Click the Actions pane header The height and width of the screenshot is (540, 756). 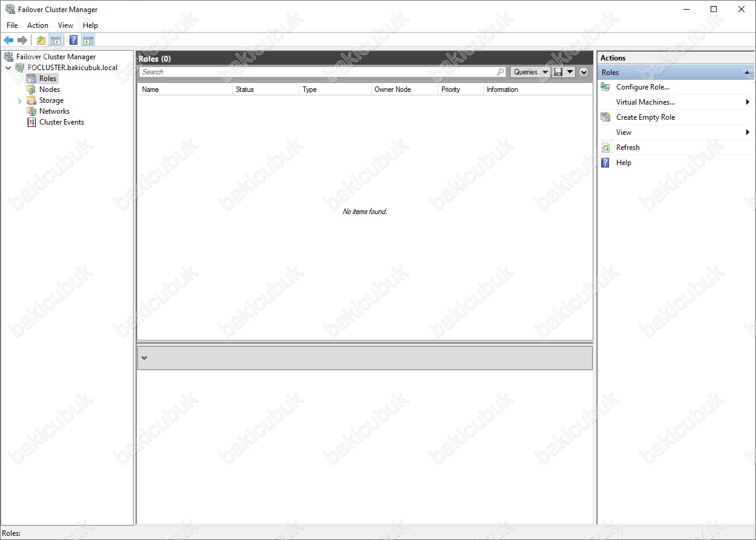613,58
